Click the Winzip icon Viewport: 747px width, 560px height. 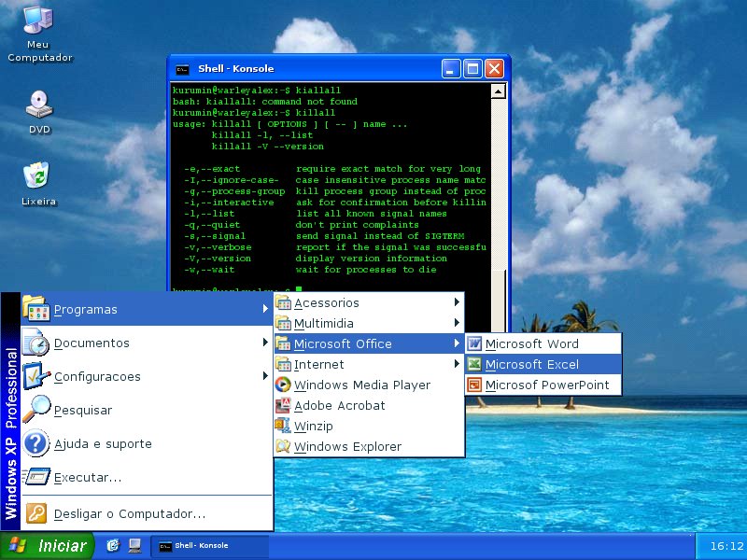[283, 426]
